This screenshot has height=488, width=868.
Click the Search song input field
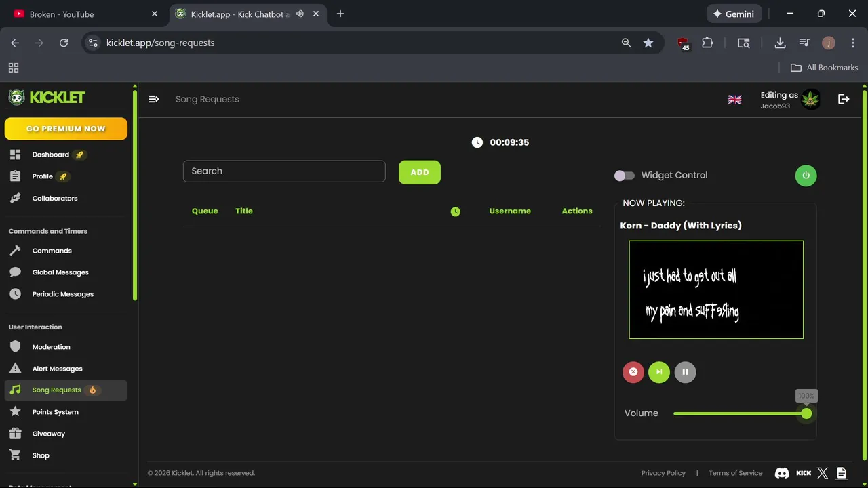pyautogui.click(x=284, y=171)
